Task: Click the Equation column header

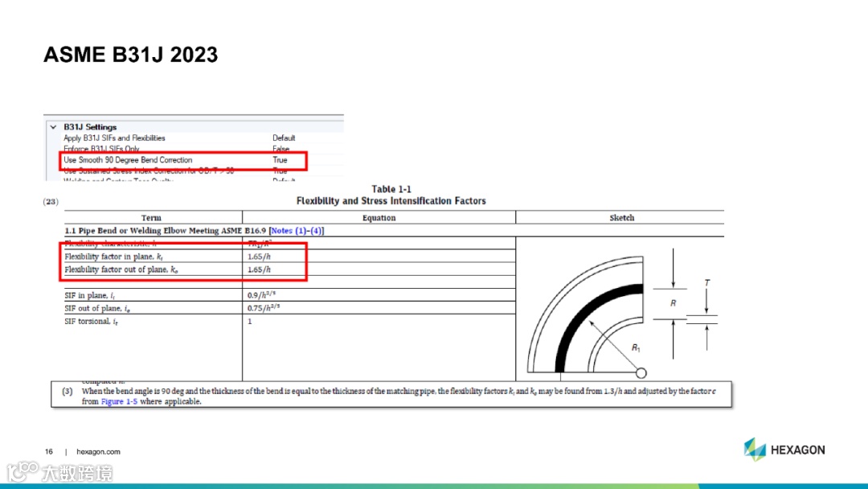Action: pos(379,218)
